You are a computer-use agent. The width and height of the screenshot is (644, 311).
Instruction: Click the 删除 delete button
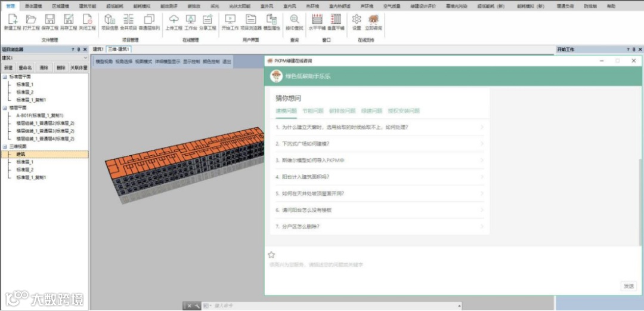61,68
